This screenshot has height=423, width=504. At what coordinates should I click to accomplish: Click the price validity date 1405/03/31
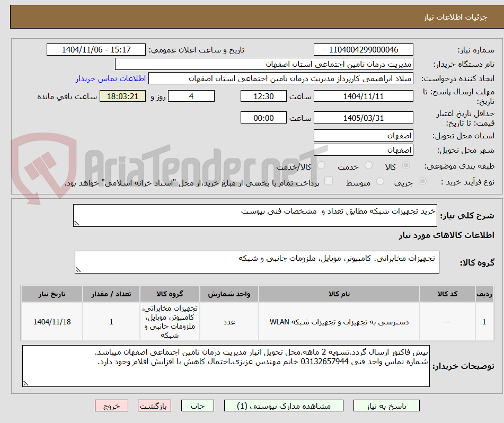coord(363,118)
